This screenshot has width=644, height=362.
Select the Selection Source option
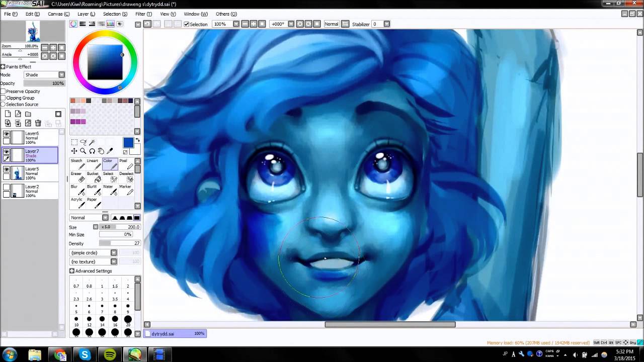coord(3,105)
